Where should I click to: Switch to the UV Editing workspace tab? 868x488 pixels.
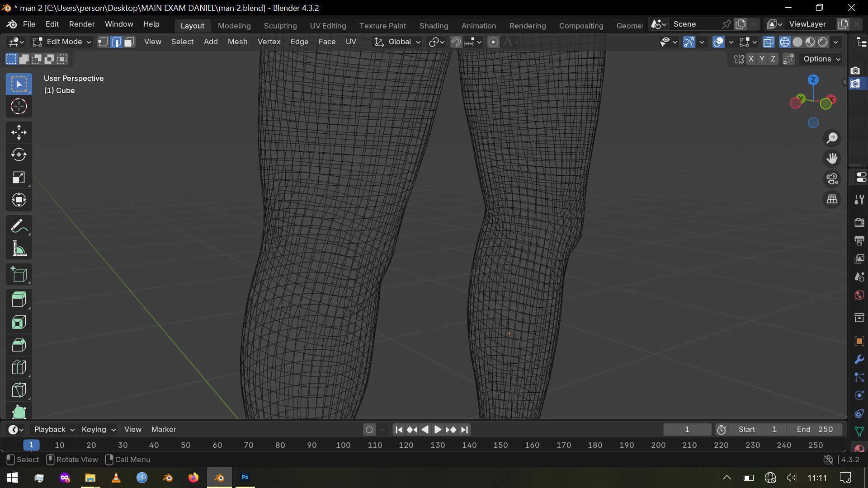(328, 26)
